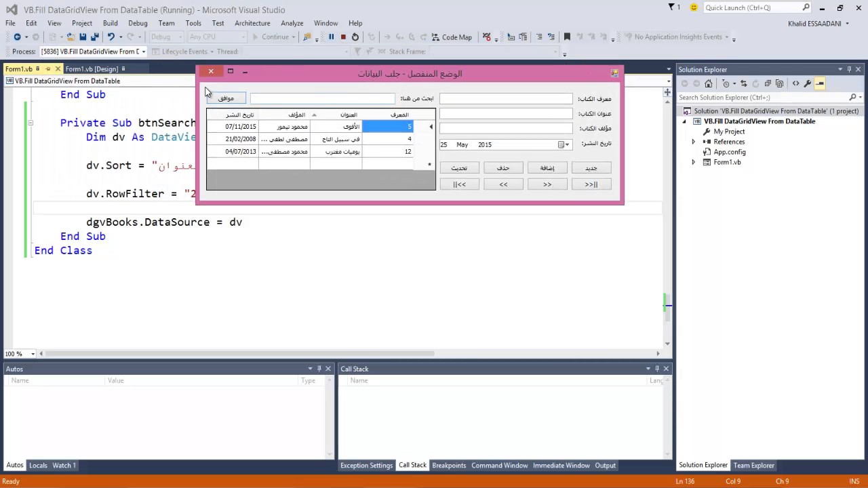The height and width of the screenshot is (488, 868).
Task: Click the المؤلف column header in the grid
Action: click(284, 115)
